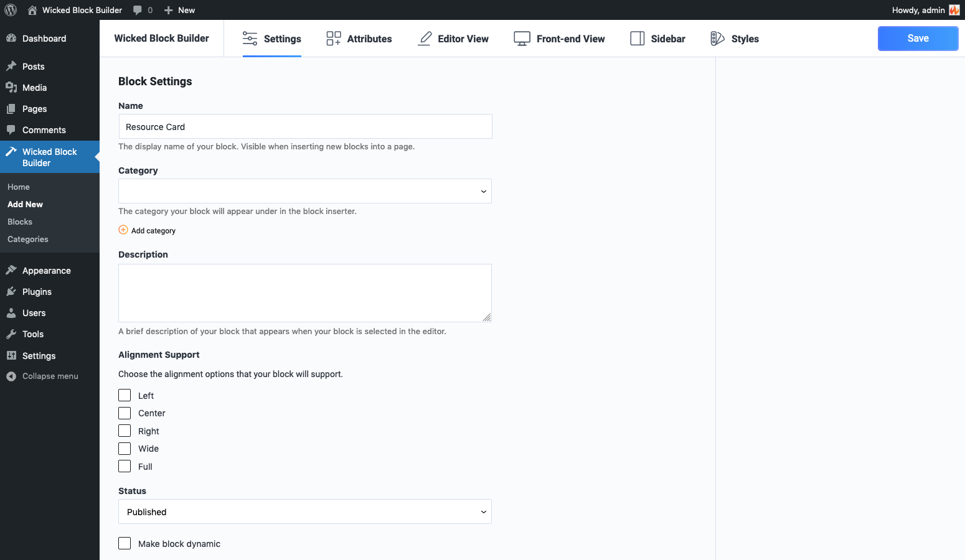This screenshot has height=560, width=965.
Task: Check the Wide alignment option
Action: (125, 449)
